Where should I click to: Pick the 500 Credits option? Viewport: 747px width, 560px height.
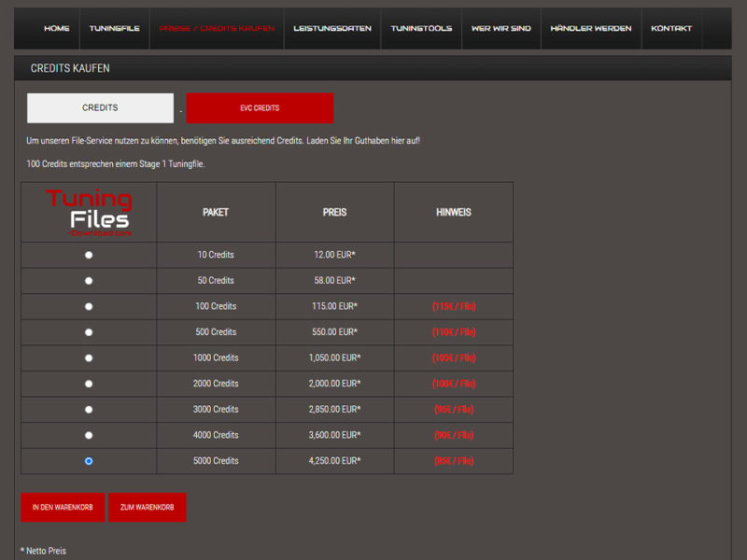(89, 332)
